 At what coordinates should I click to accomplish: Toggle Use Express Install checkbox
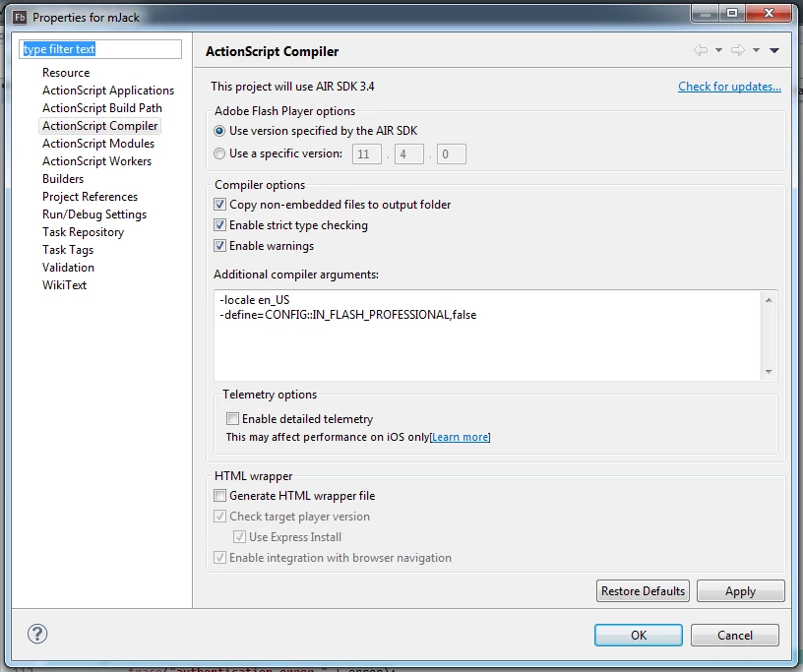(239, 537)
